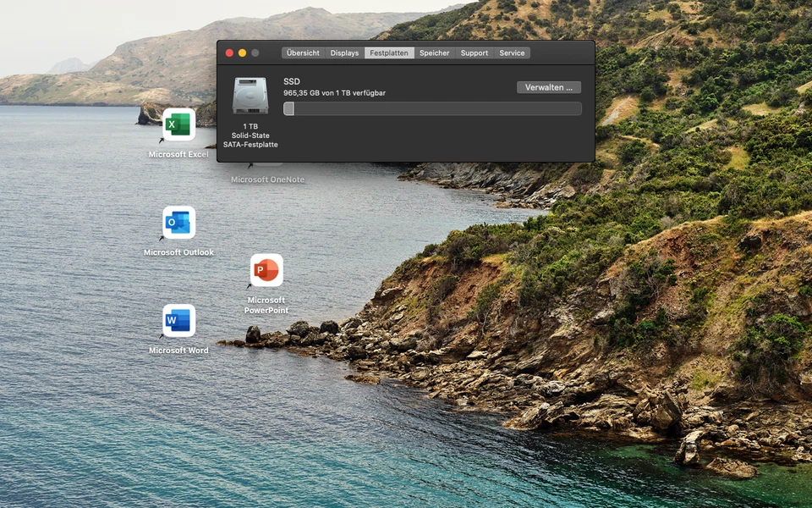The height and width of the screenshot is (508, 812).
Task: Select the Microsoft PowerPoint icon label
Action: click(x=266, y=306)
